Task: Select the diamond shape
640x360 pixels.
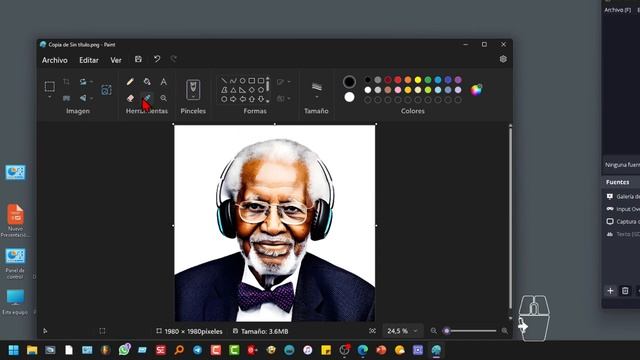Action: [252, 90]
